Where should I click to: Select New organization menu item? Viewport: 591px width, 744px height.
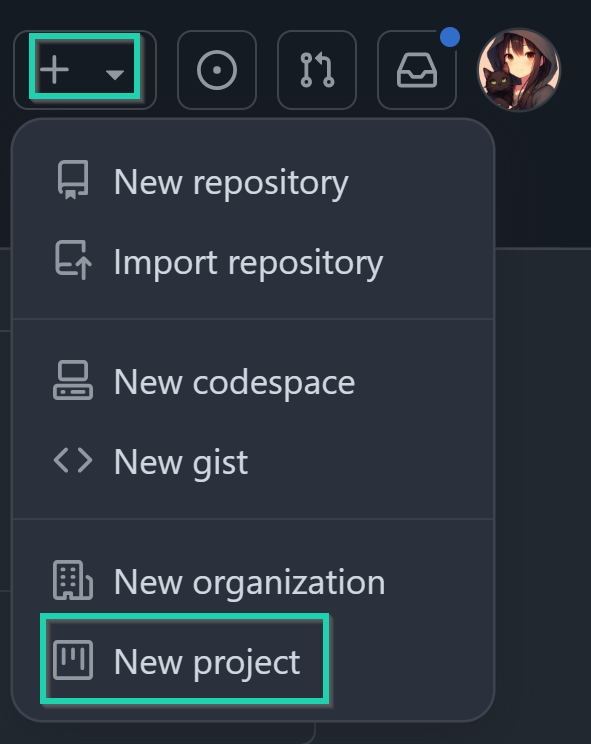point(253,582)
